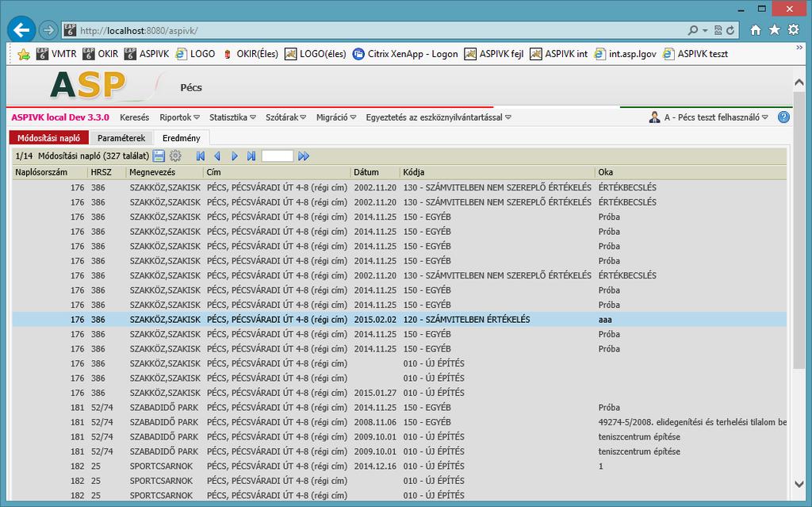The height and width of the screenshot is (507, 812).
Task: Open the OKIR bookmark
Action: click(x=101, y=54)
